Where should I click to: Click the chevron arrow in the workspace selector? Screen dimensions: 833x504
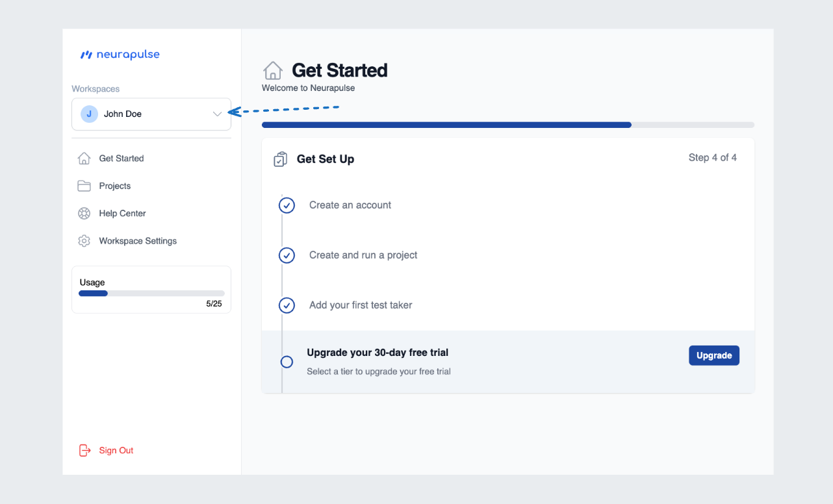pyautogui.click(x=217, y=114)
